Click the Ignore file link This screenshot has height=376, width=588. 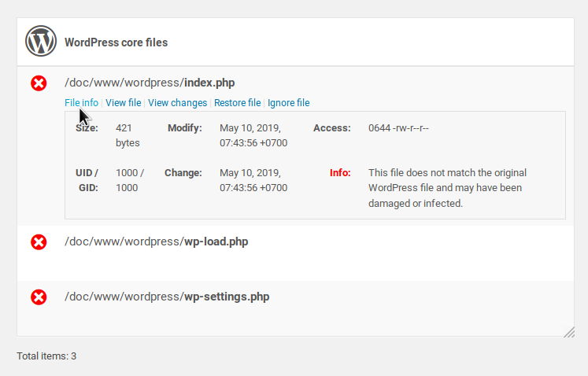[x=289, y=103]
